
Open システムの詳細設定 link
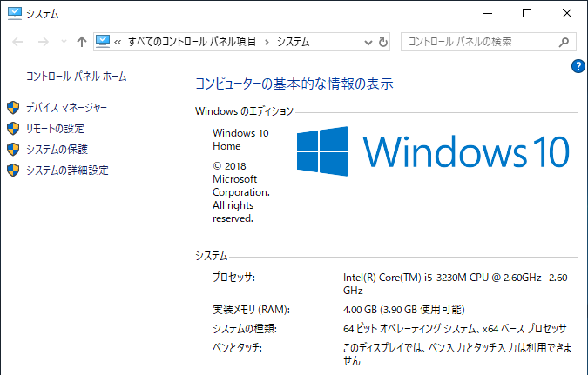67,170
